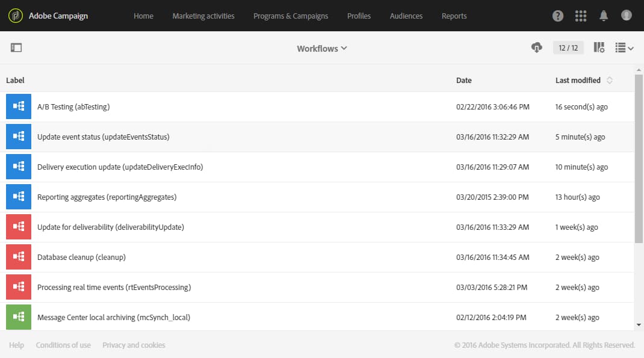Click the app switcher grid icon
The image size is (644, 358).
pyautogui.click(x=580, y=16)
